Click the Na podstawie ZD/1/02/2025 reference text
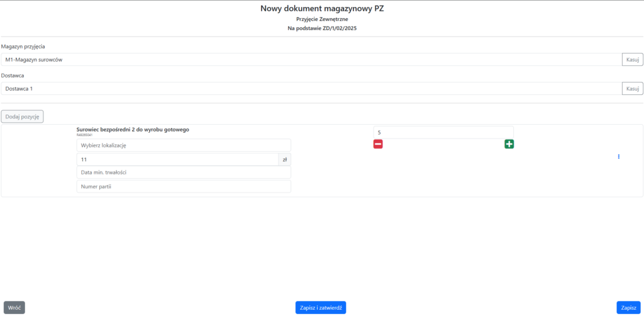The height and width of the screenshot is (316, 644). click(322, 28)
